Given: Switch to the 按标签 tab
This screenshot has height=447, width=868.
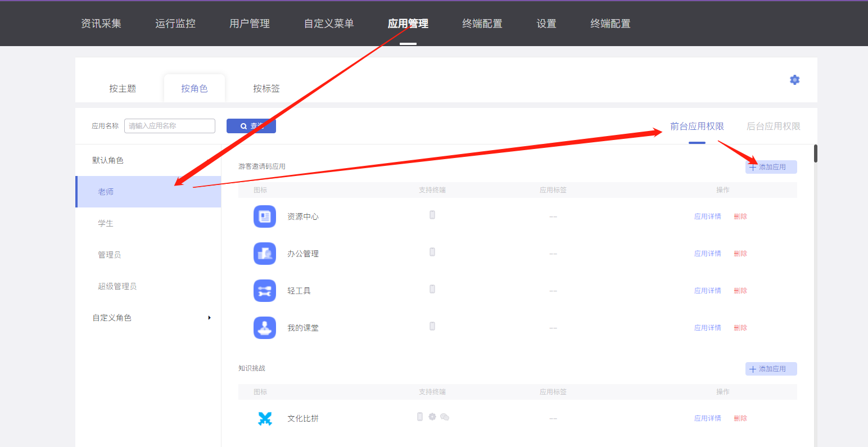Looking at the screenshot, I should [x=266, y=88].
